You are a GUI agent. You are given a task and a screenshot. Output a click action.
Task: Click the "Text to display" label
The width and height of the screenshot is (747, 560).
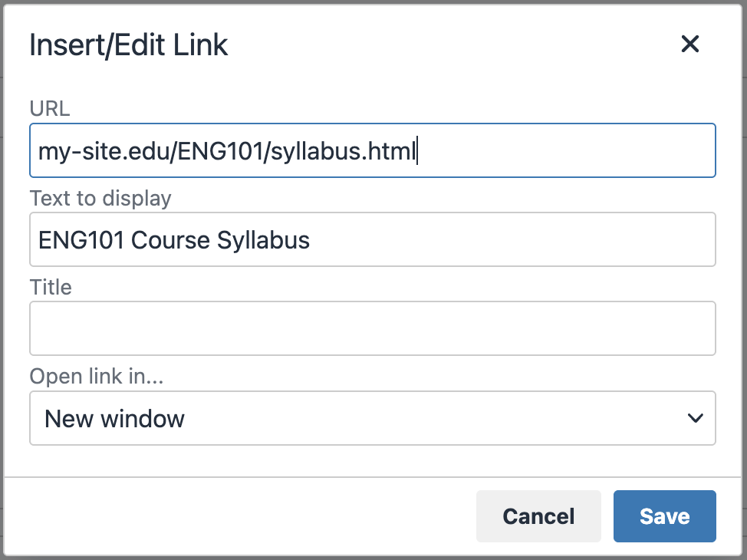[100, 198]
